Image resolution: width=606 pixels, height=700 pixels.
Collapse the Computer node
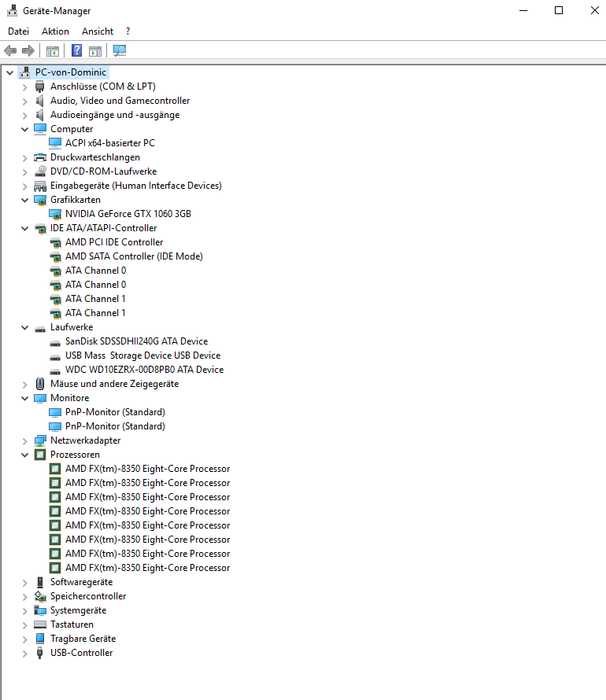(25, 129)
